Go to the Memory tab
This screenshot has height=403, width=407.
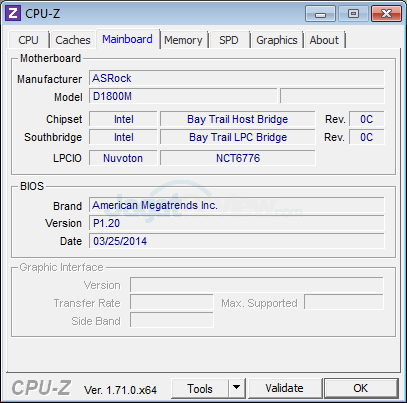(x=183, y=40)
